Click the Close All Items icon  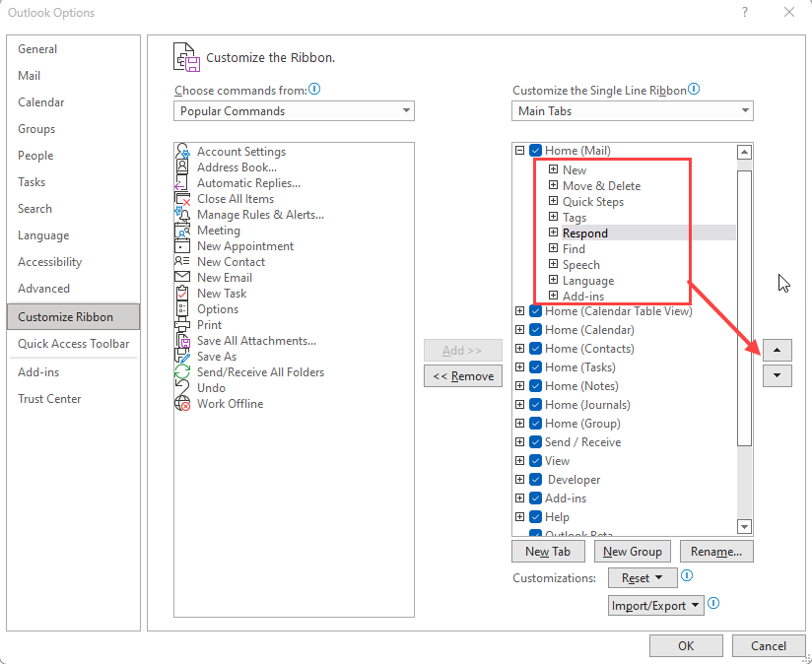[182, 199]
